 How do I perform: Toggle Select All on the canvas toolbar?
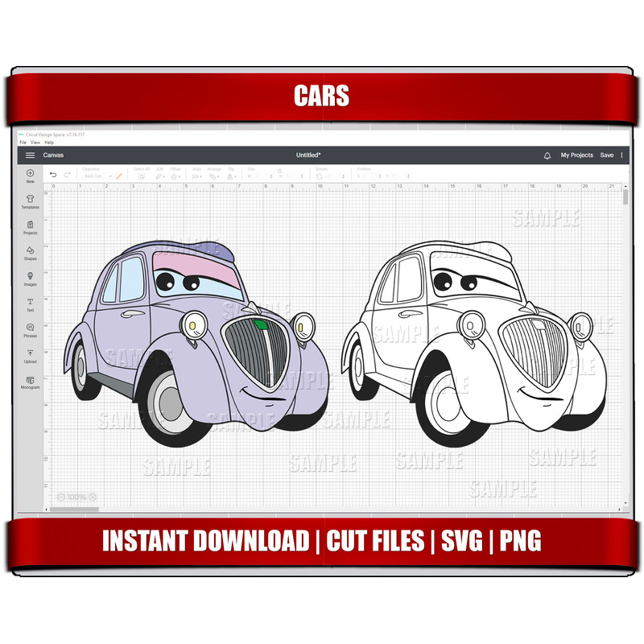tap(142, 175)
